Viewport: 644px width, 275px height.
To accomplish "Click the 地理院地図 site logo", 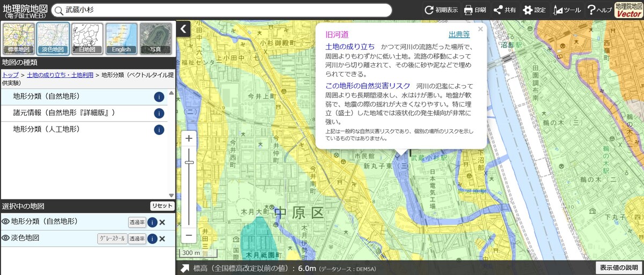I will 25,10.
